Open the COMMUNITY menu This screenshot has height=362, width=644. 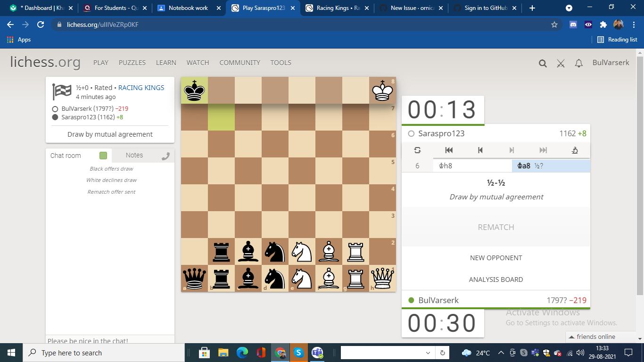click(239, 63)
